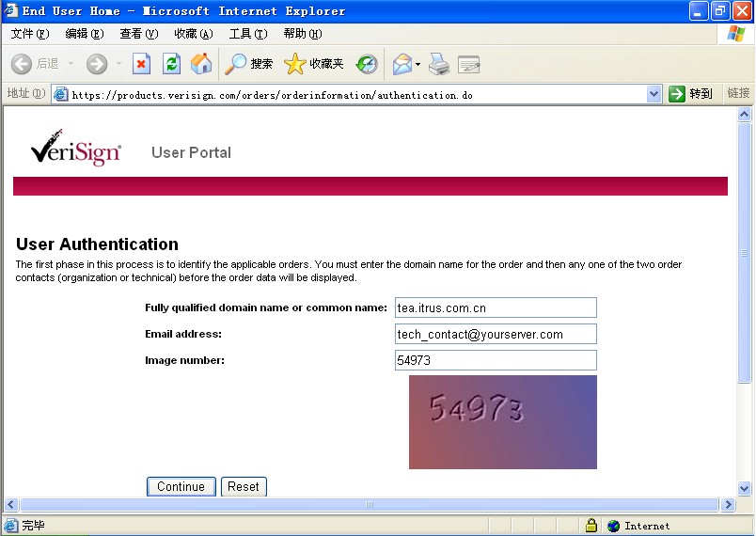Click the horizontal scrollbar right arrow
The height and width of the screenshot is (536, 756).
(x=728, y=505)
